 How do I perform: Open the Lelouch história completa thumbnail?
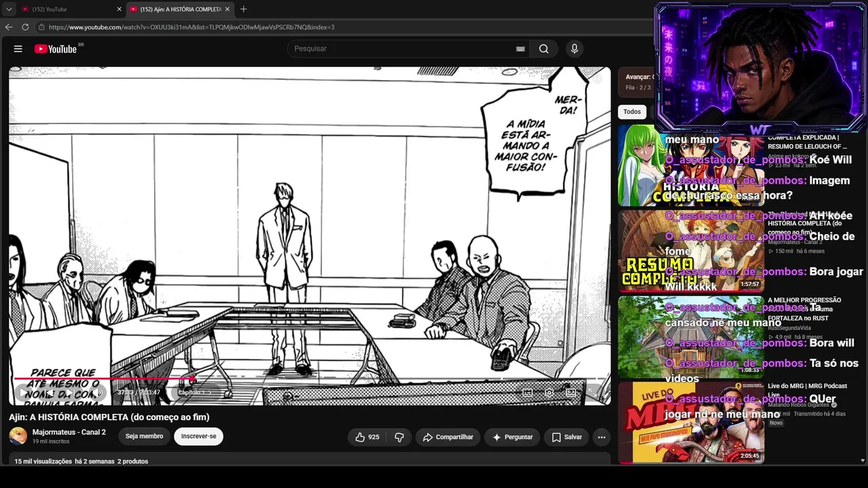coord(691,165)
